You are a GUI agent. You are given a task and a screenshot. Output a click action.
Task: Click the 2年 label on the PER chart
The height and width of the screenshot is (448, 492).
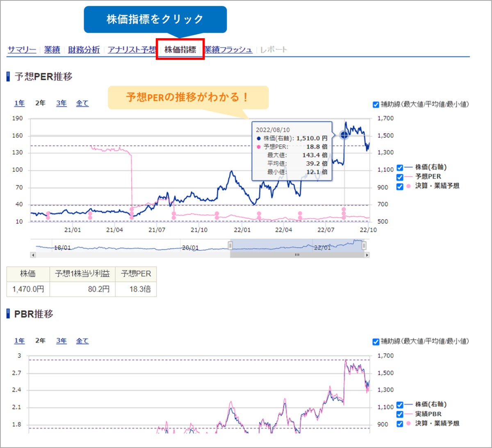(40, 103)
